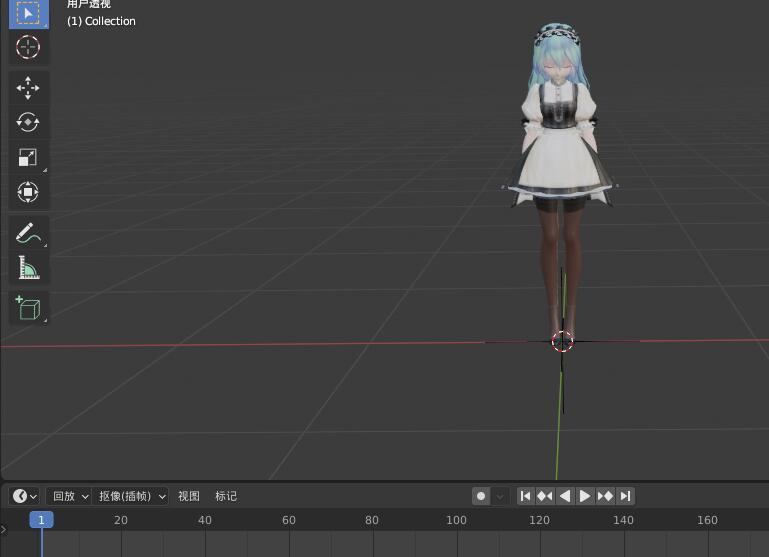Viewport: 769px width, 557px height.
Task: Open the 视图 menu
Action: (x=189, y=496)
